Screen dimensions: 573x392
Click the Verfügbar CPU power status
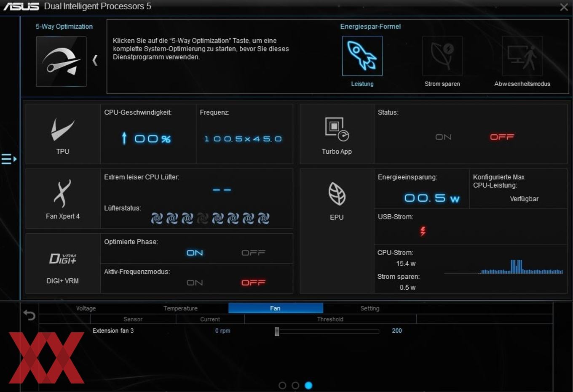[524, 199]
